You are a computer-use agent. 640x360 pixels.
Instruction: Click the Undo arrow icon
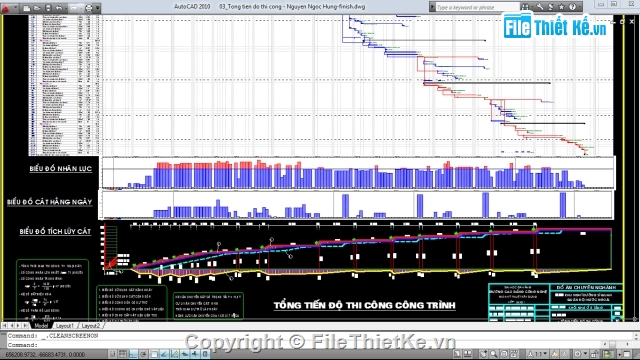click(x=59, y=8)
